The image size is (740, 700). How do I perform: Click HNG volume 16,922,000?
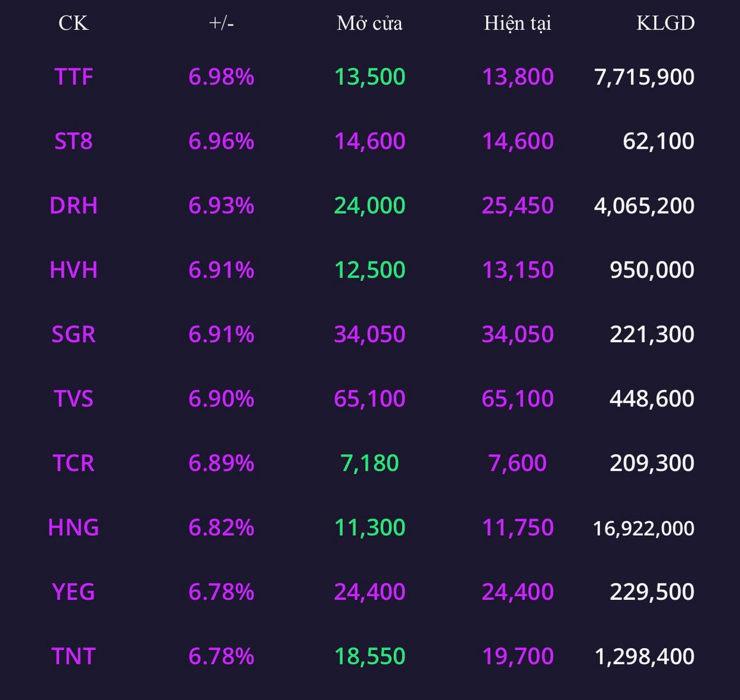[x=644, y=528]
